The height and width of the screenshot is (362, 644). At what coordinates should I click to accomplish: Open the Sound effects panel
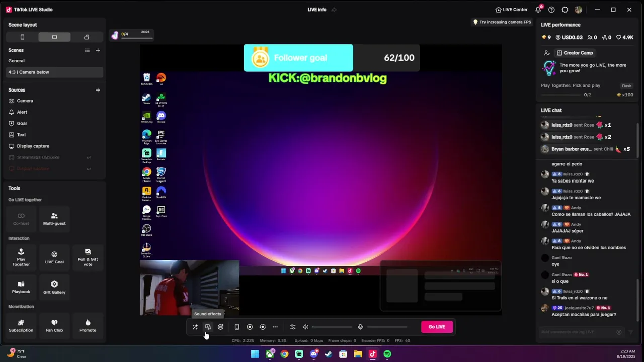tap(208, 327)
